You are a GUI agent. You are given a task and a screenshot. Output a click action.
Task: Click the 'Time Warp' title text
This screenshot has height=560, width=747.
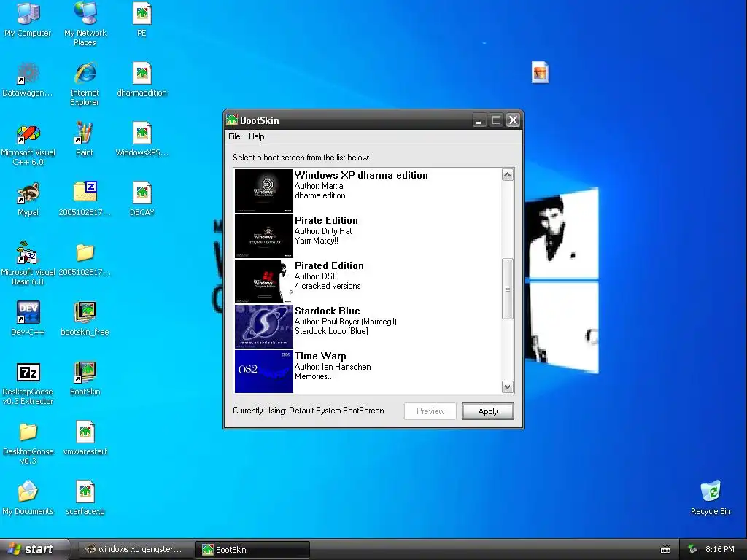[x=320, y=356]
